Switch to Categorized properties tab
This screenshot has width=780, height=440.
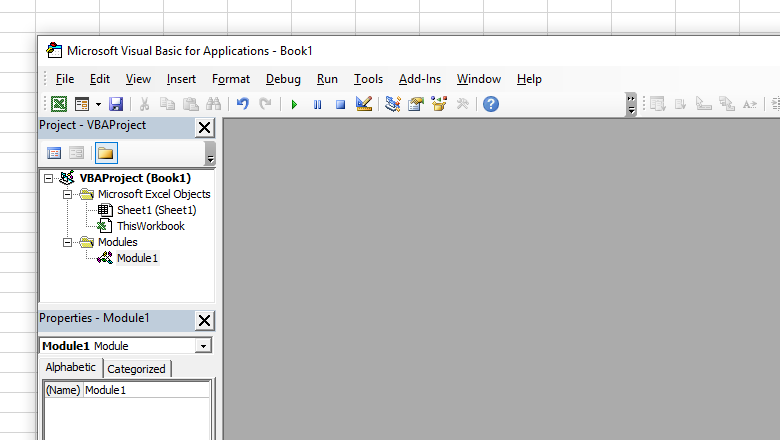coord(136,369)
